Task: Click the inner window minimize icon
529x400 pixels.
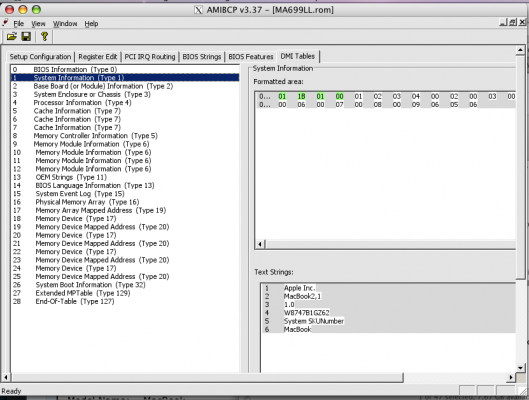Action: pyautogui.click(x=503, y=22)
